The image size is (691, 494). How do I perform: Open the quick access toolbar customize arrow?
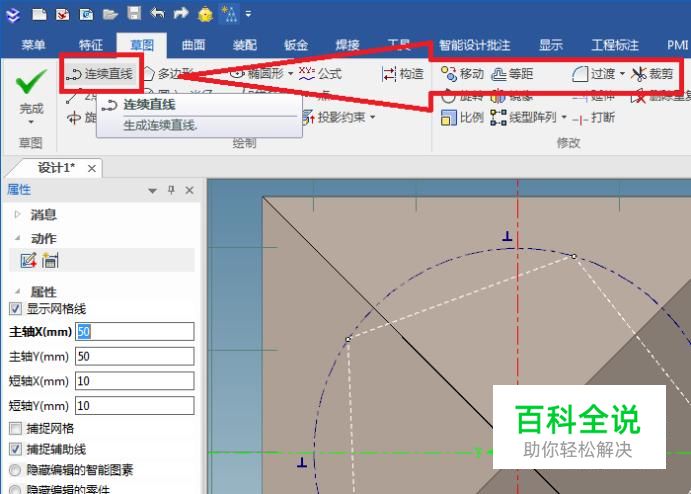click(249, 14)
